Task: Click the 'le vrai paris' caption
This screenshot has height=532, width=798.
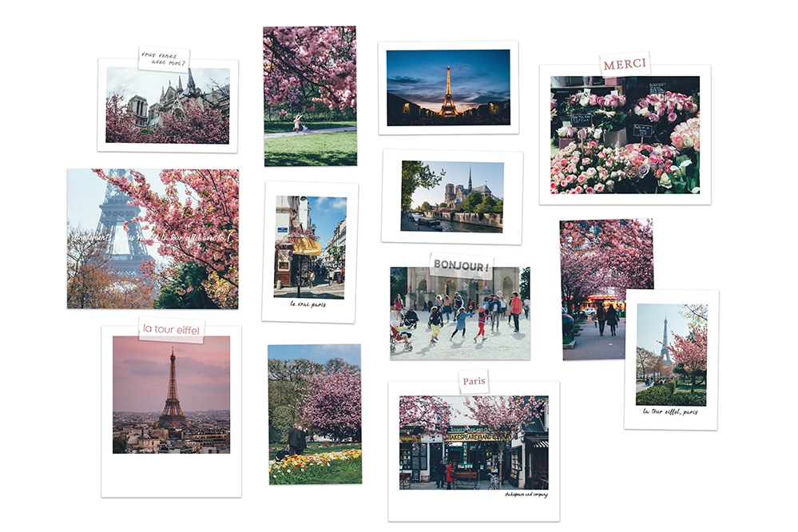Action: 310,304
